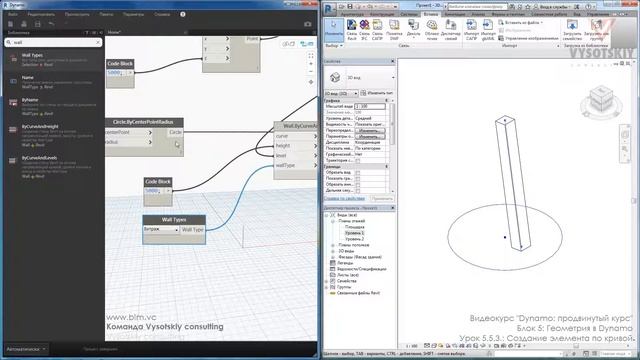Click the Decal icon in Revit ribbon
640x360 pixels.
[413, 30]
